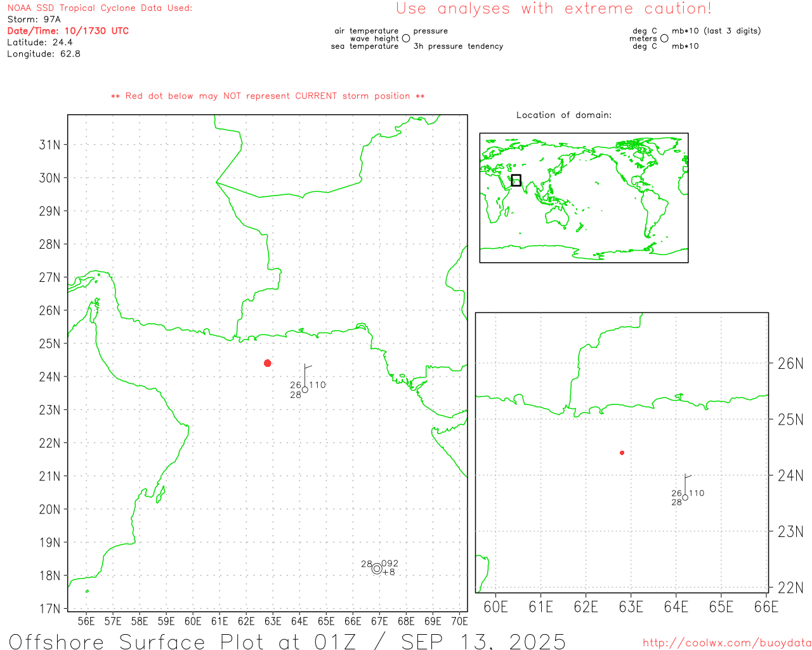Click the '26N' label on the inset map
This screenshot has width=812, height=650.
[790, 364]
